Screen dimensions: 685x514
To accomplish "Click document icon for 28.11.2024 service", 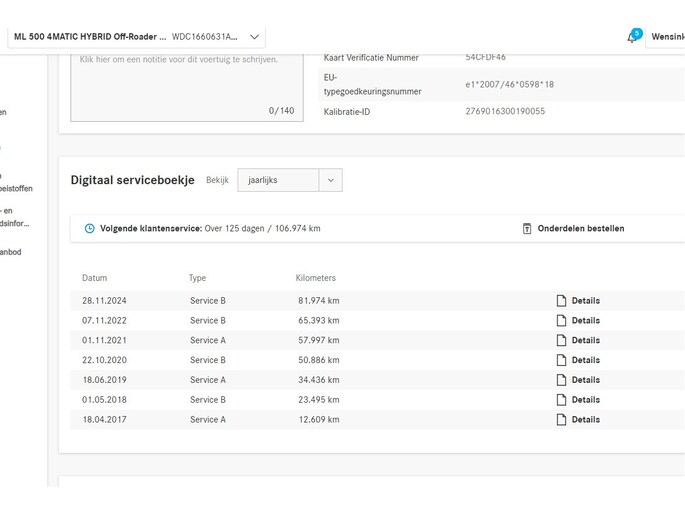I will click(x=561, y=300).
